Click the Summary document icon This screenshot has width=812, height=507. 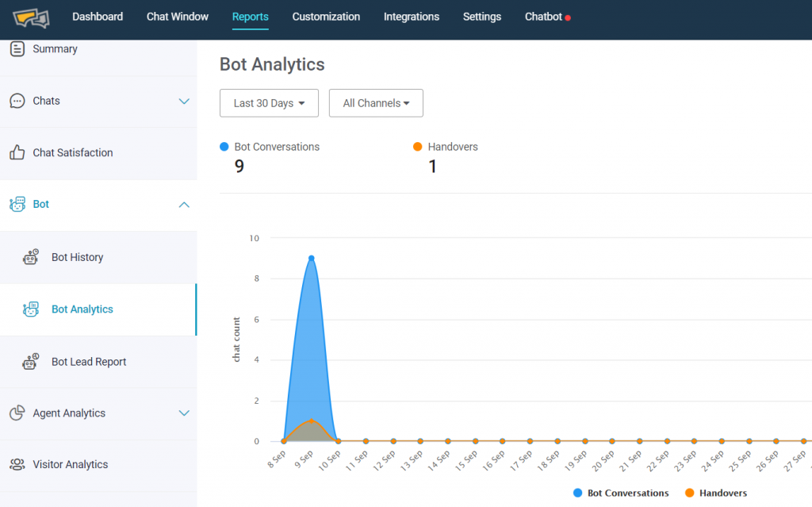tap(17, 49)
